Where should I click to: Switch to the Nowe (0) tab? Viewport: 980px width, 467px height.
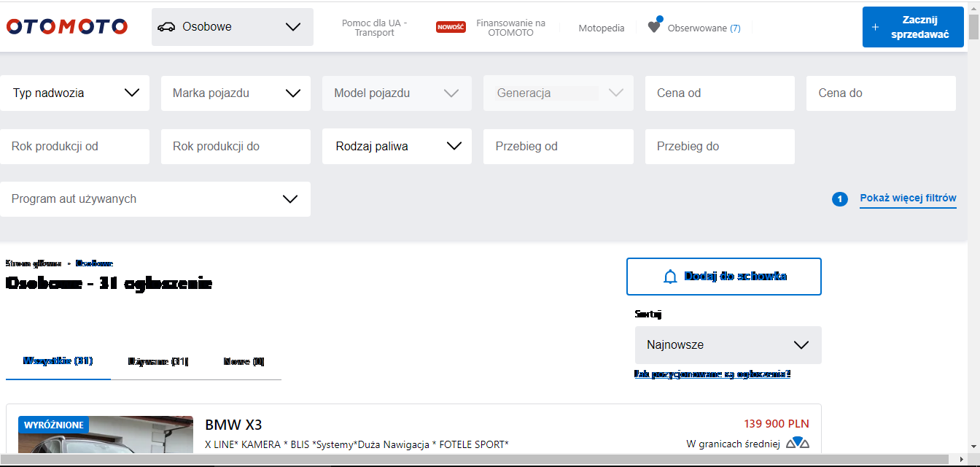(244, 361)
